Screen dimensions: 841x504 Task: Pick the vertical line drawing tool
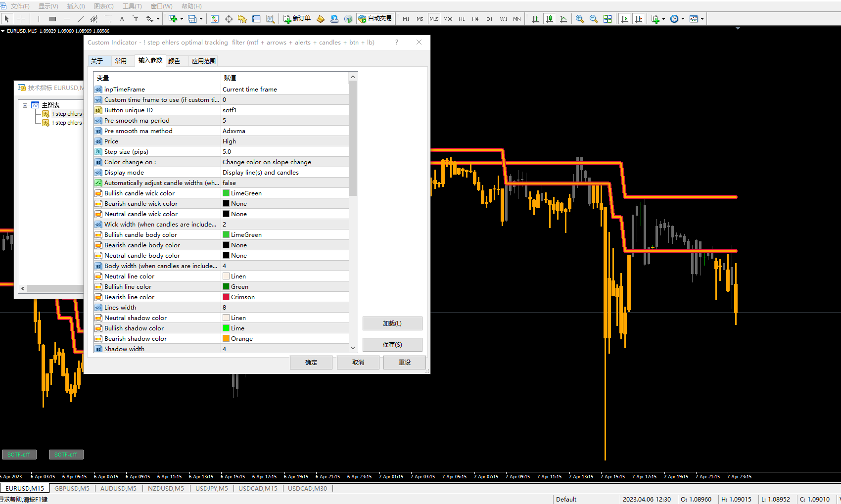click(x=39, y=19)
